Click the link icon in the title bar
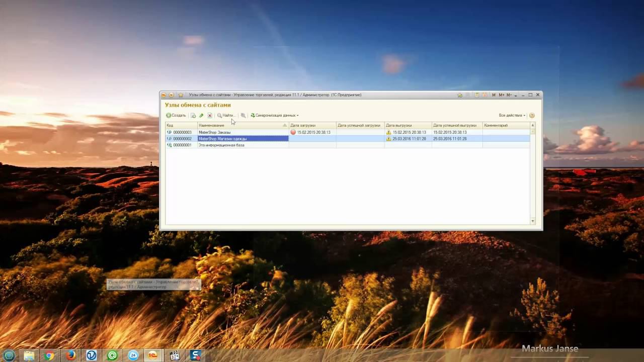The height and width of the screenshot is (362, 644). 460,95
